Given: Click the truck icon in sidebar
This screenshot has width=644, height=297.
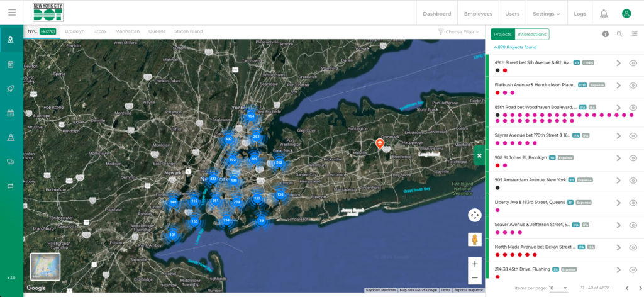Looking at the screenshot, I should pyautogui.click(x=11, y=162).
